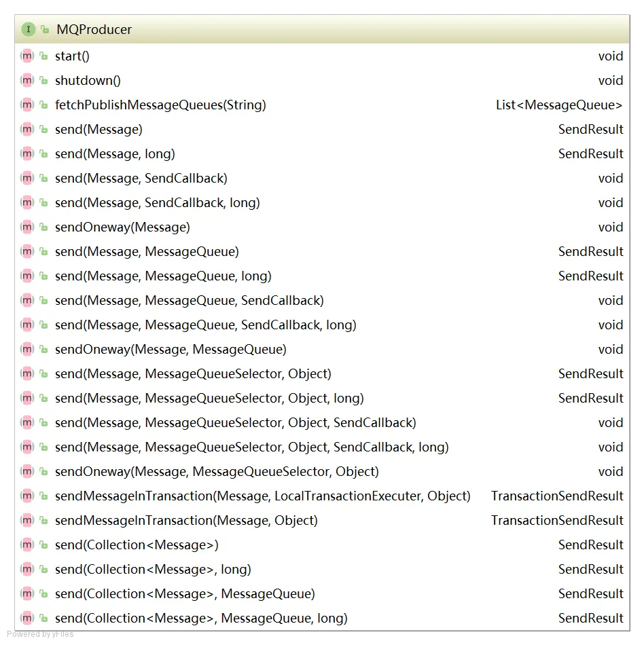Select sendMessageInTransaction(Message, Object) method text

pyautogui.click(x=186, y=520)
